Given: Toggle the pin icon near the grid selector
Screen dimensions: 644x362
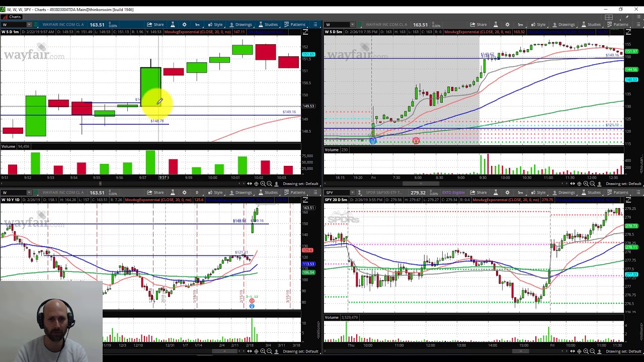Looking at the screenshot, I should 627,17.
